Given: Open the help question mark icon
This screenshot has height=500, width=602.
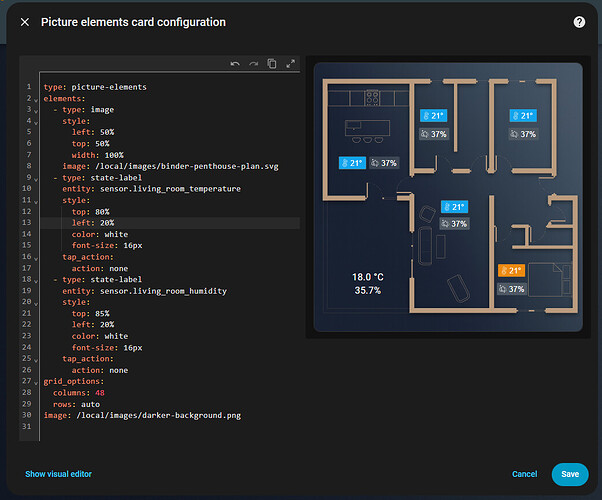Looking at the screenshot, I should point(579,22).
